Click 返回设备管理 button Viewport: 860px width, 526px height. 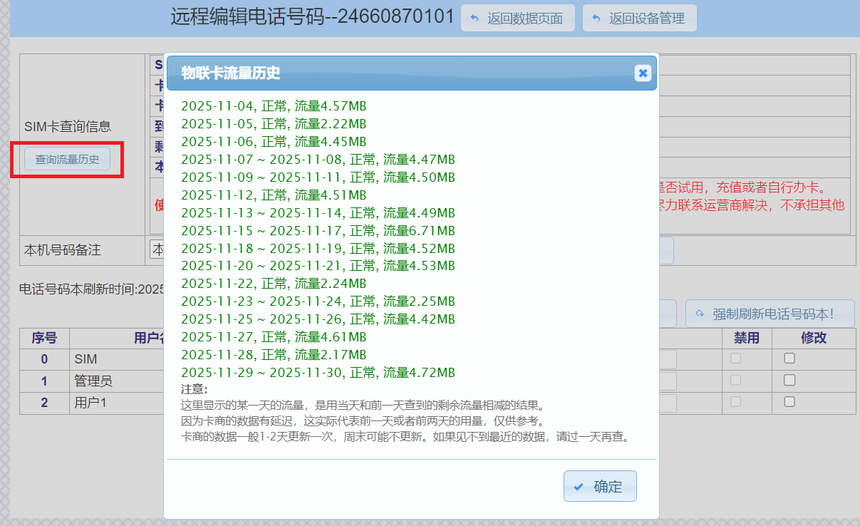[640, 18]
